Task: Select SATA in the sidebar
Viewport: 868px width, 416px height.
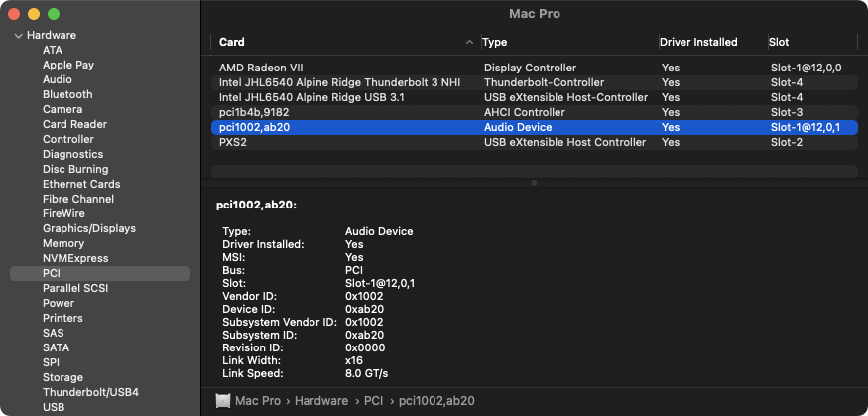Action: click(x=56, y=348)
